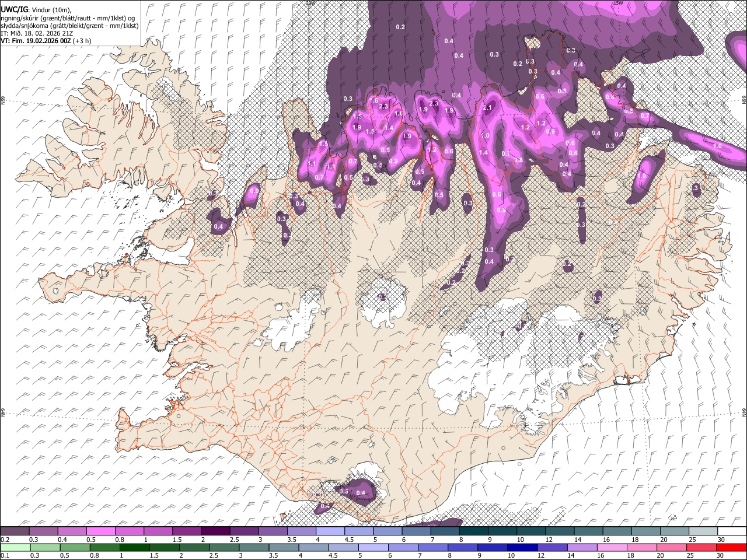The height and width of the screenshot is (560, 747).
Task: Select the rain legend swatch for 14–16 mm
Action: pyautogui.click(x=582, y=548)
